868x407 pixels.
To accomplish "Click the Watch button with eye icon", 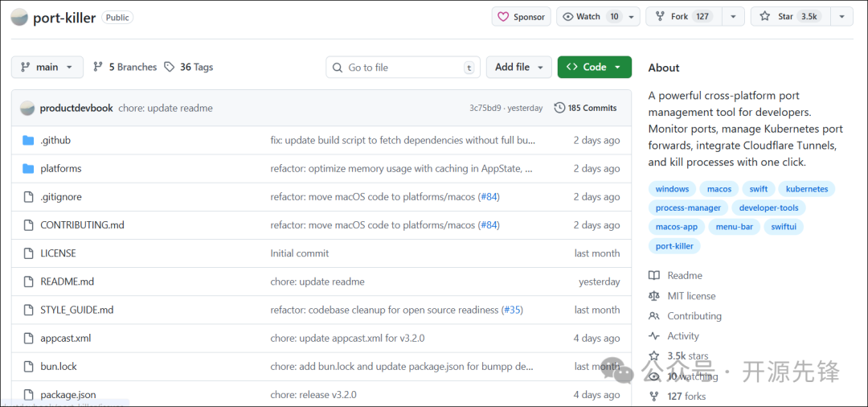I will (592, 17).
